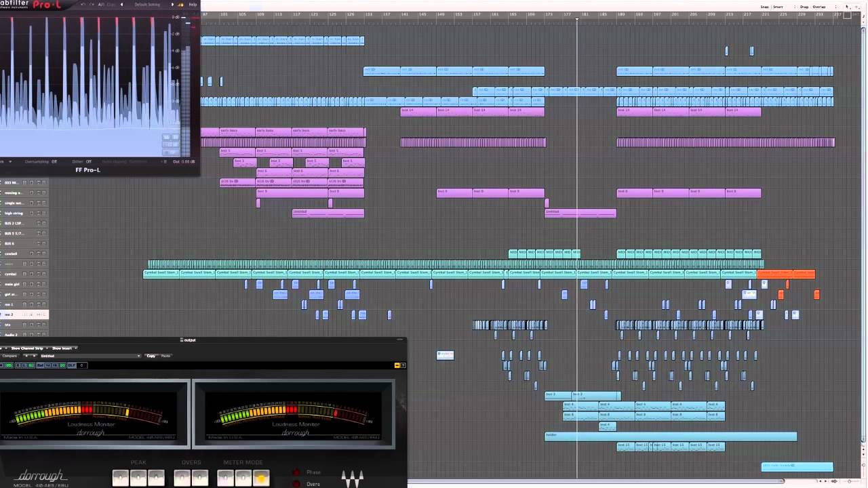The width and height of the screenshot is (868, 488).
Task: Go to previous Pro-L preset
Action: tap(121, 4)
